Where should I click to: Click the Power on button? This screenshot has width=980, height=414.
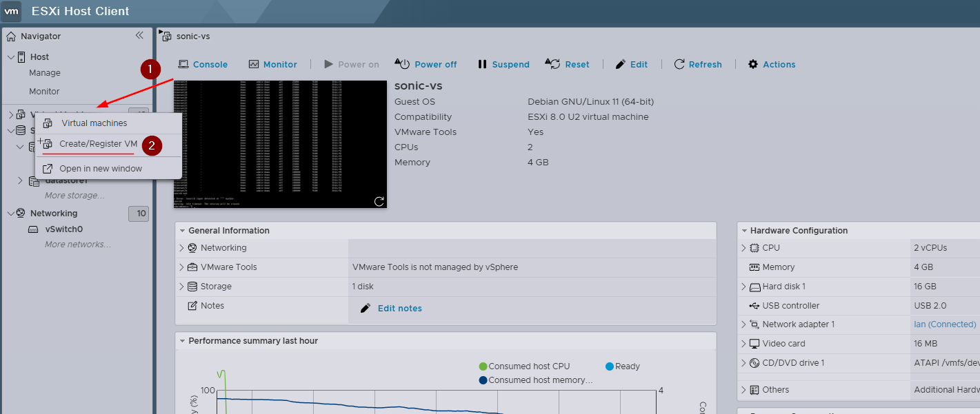[352, 64]
